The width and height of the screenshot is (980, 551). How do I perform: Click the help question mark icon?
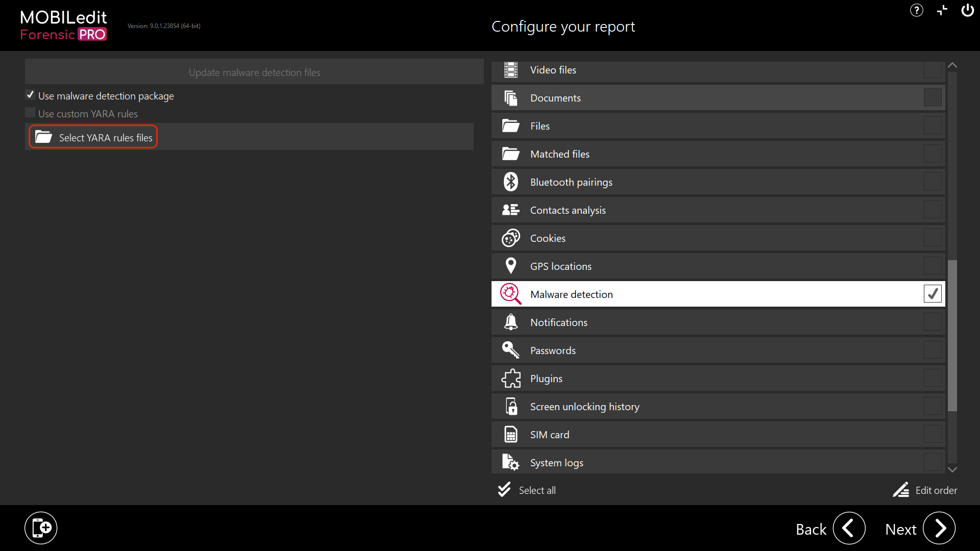pyautogui.click(x=916, y=10)
